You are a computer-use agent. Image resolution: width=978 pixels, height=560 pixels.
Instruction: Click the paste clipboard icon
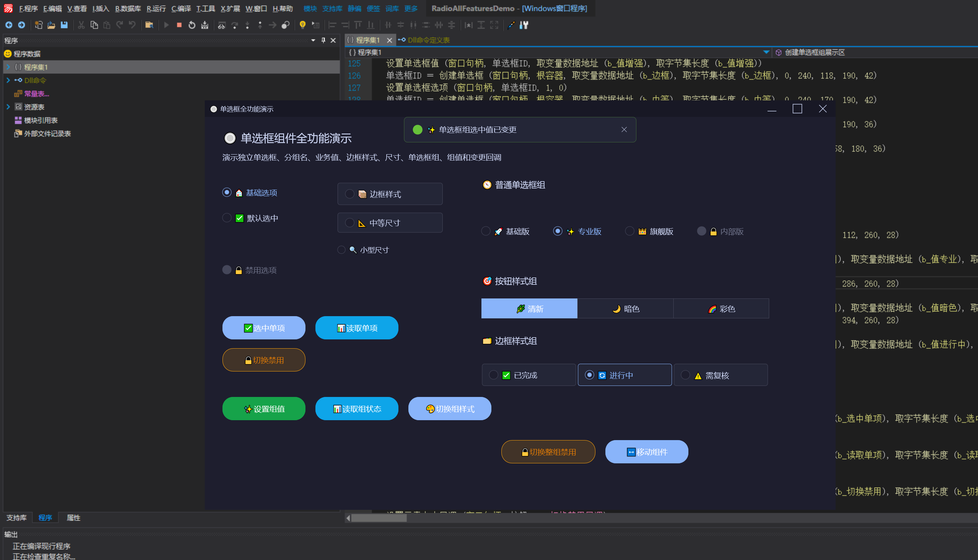click(x=107, y=25)
